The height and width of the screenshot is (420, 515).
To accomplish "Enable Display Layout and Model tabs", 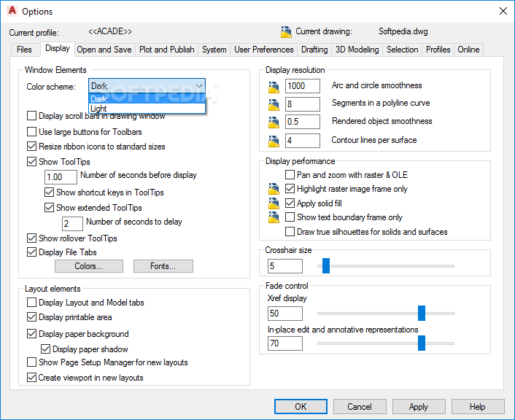I will (x=31, y=302).
